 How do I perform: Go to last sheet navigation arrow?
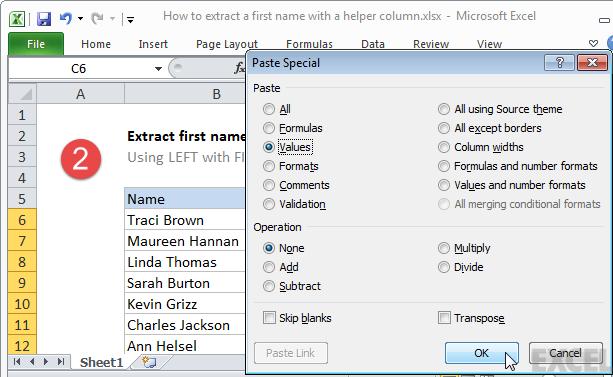[x=61, y=362]
